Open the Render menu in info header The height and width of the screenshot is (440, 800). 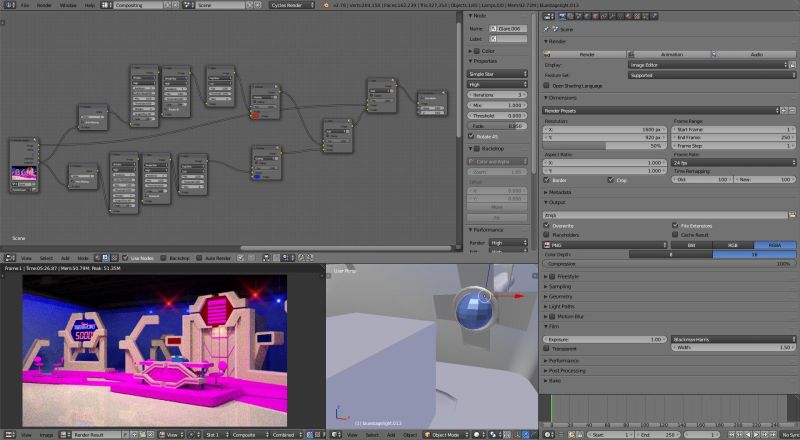click(44, 5)
